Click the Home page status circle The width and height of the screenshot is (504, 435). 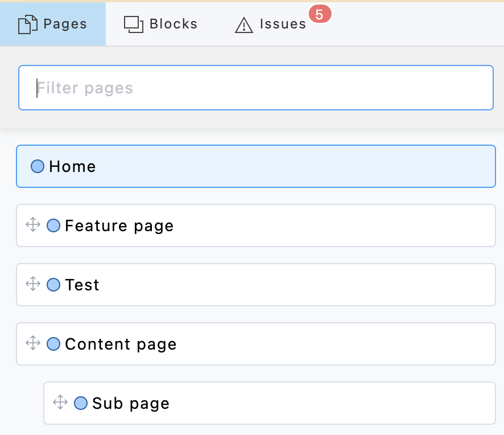[38, 166]
